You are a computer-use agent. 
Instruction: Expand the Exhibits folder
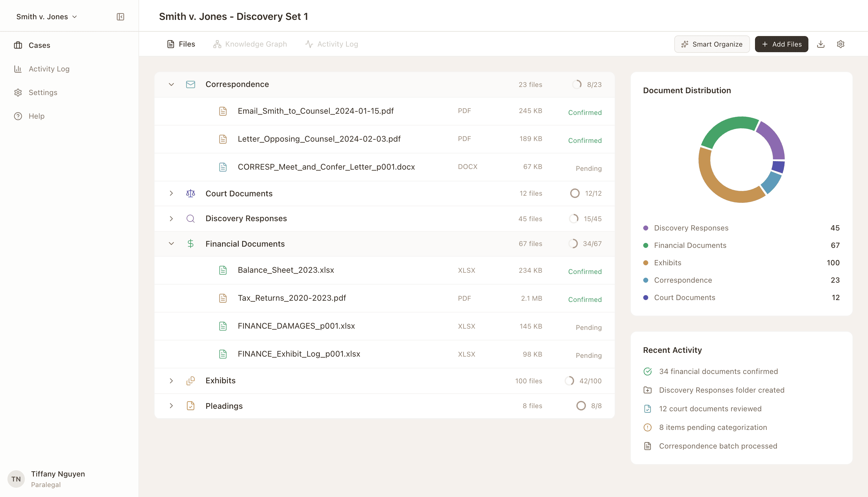[x=171, y=381]
